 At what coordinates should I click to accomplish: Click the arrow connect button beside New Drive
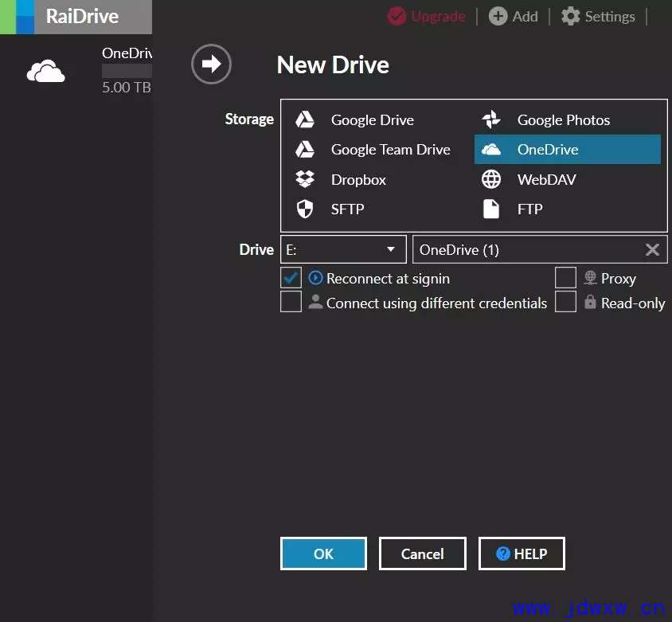pyautogui.click(x=211, y=65)
